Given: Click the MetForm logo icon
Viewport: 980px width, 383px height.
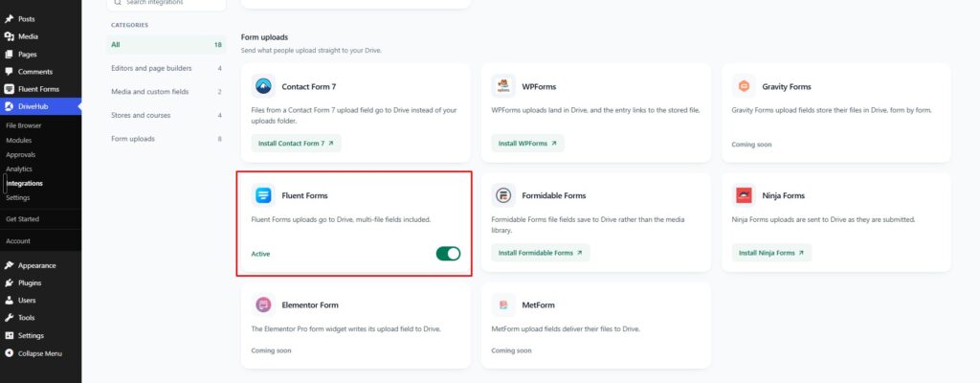Looking at the screenshot, I should tap(503, 304).
